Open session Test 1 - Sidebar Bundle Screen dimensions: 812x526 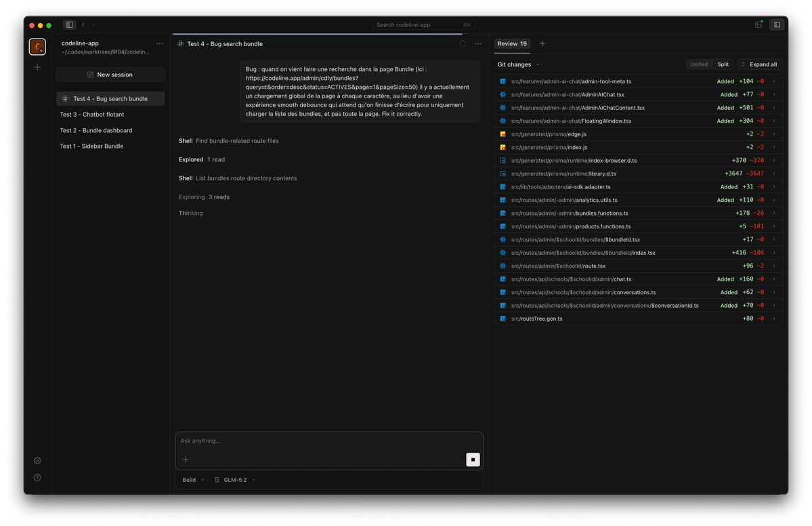click(110, 146)
